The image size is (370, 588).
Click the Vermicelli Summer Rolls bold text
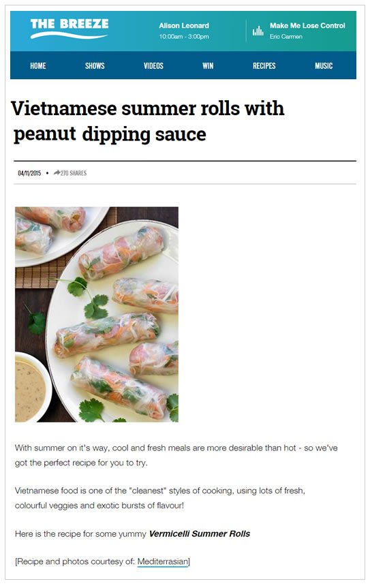click(200, 533)
